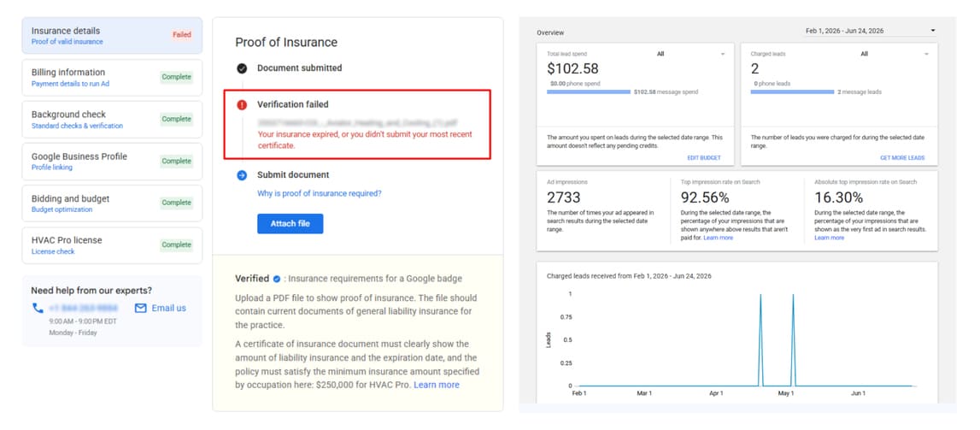The image size is (980, 430).
Task: Click Complete badge on HVAC Pro license
Action: click(177, 245)
